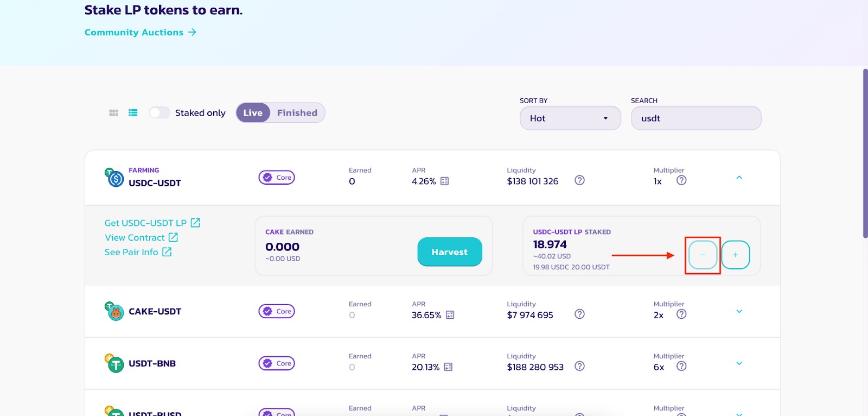Click the Core badge on USDC-USDT row

coord(277,177)
